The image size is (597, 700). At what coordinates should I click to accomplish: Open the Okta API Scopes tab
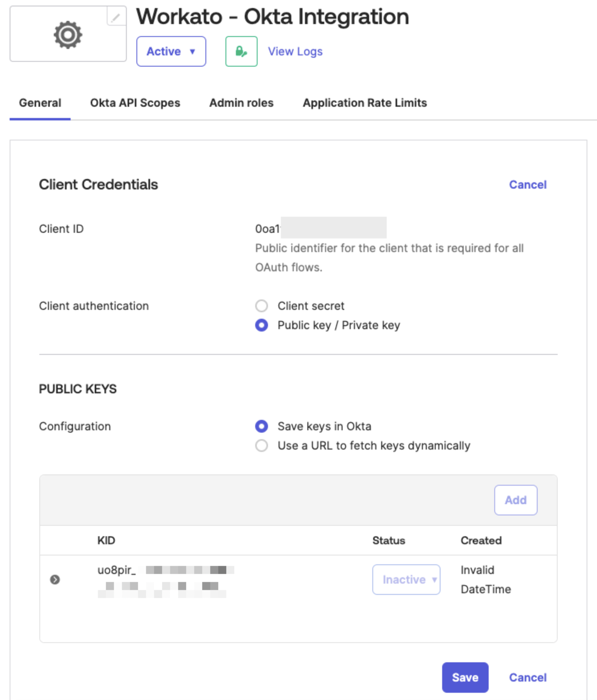pyautogui.click(x=135, y=103)
